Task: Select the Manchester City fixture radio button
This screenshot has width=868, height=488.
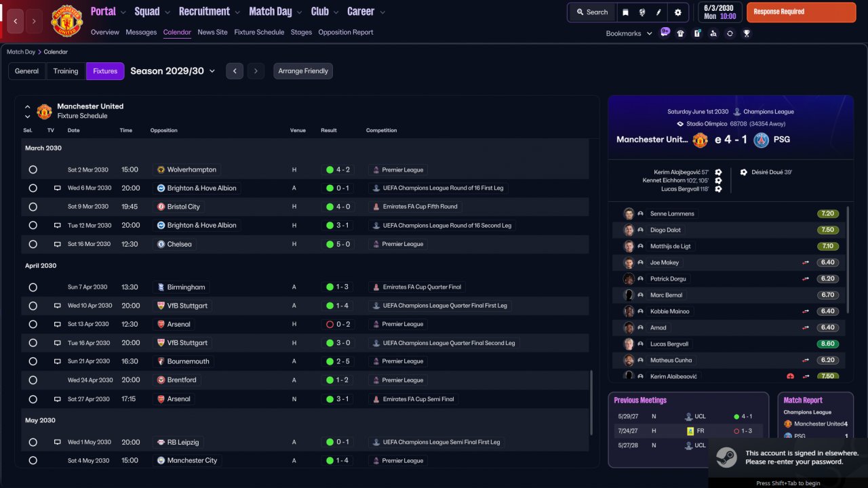Action: point(33,461)
